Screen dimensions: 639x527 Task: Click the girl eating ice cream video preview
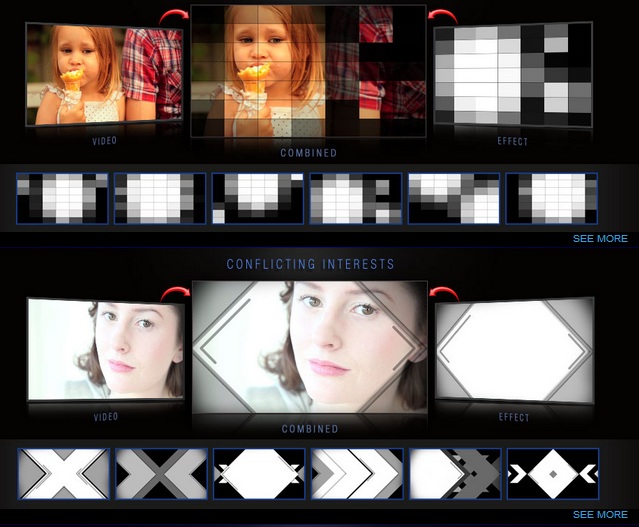(104, 75)
